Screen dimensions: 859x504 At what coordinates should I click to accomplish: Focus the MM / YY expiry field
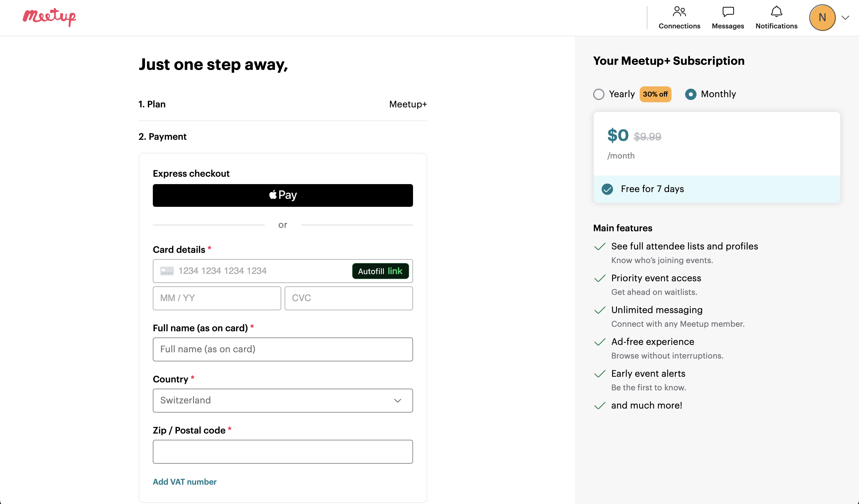click(217, 298)
